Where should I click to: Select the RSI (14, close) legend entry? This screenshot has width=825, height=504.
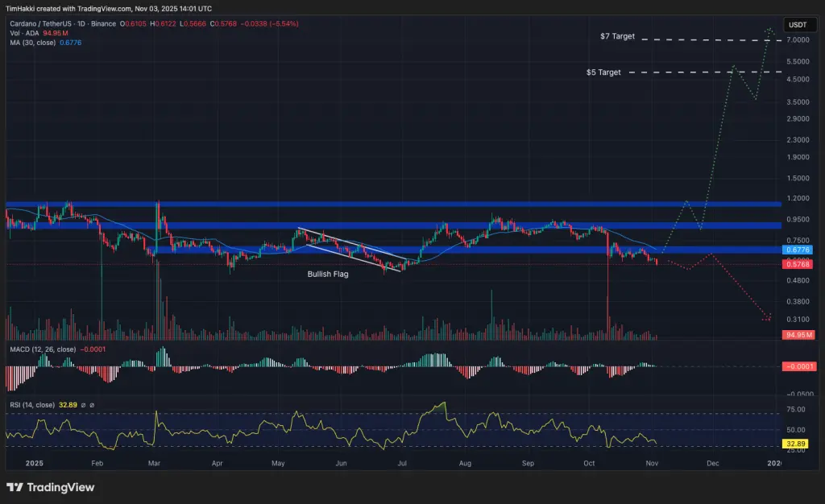pos(34,404)
